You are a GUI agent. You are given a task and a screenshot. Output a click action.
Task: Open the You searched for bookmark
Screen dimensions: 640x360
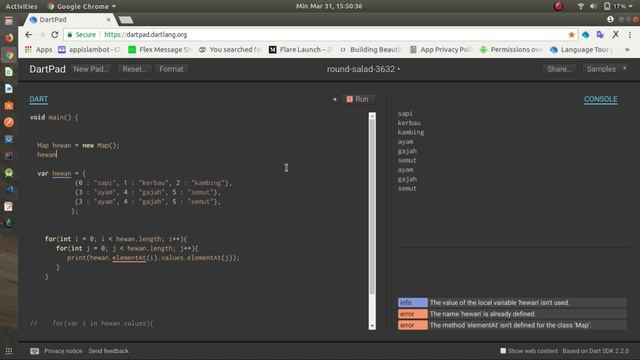point(230,49)
